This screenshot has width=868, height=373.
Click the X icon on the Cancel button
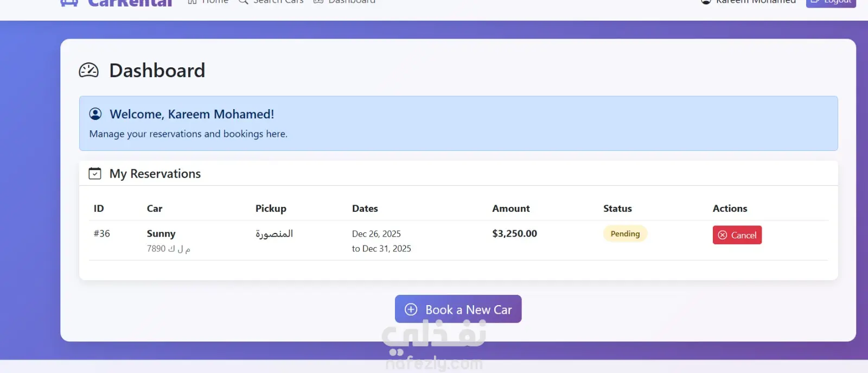(723, 235)
